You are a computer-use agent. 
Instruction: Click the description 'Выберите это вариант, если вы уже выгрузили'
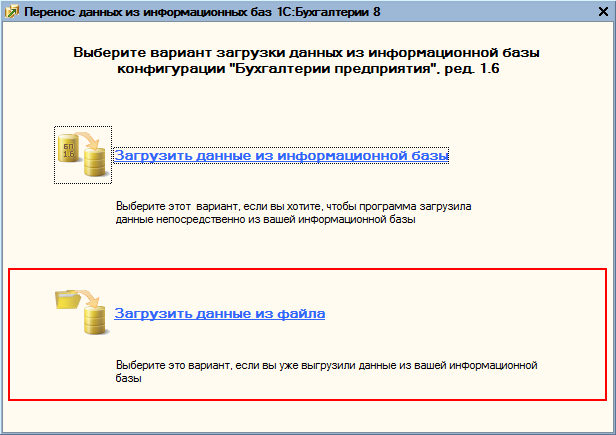[x=326, y=371]
